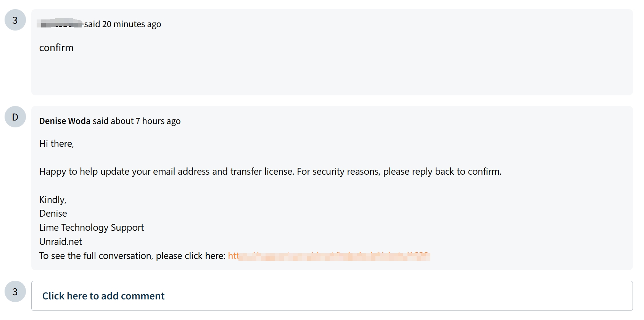Click the "Hi there," greeting line
Screen dimensions: 644x320
tap(56, 143)
